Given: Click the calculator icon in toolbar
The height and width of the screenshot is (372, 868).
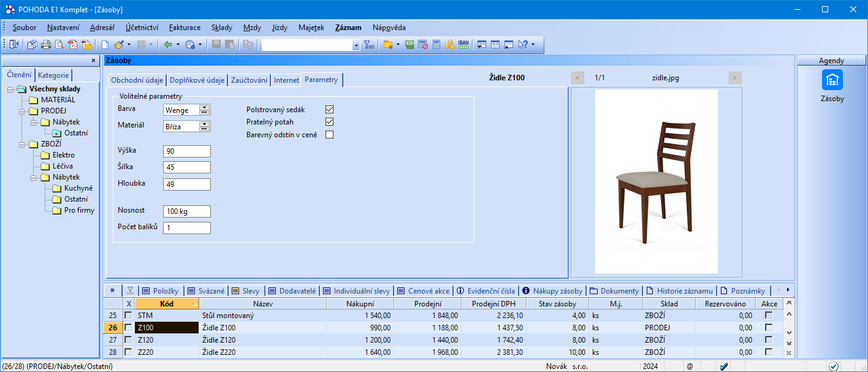Looking at the screenshot, I should (x=436, y=45).
